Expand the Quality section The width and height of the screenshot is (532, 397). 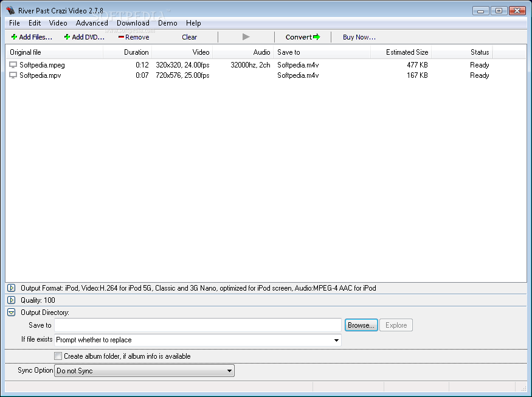[11, 300]
